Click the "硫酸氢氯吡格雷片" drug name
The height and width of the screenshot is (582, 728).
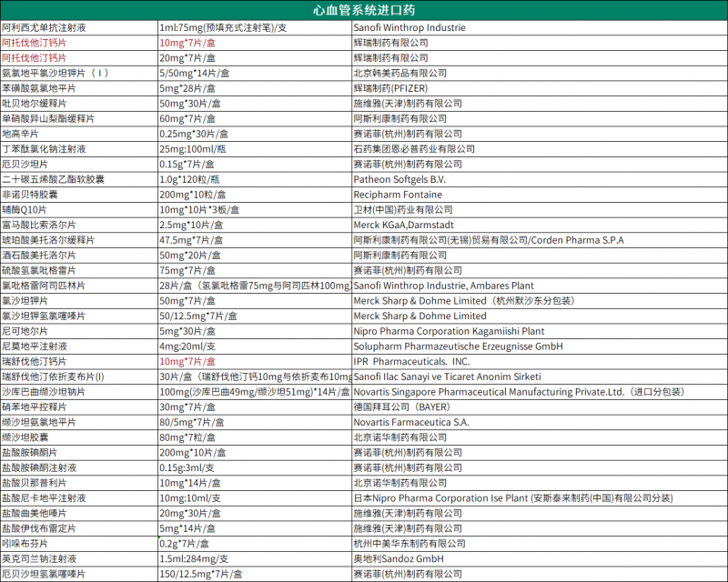tap(39, 270)
